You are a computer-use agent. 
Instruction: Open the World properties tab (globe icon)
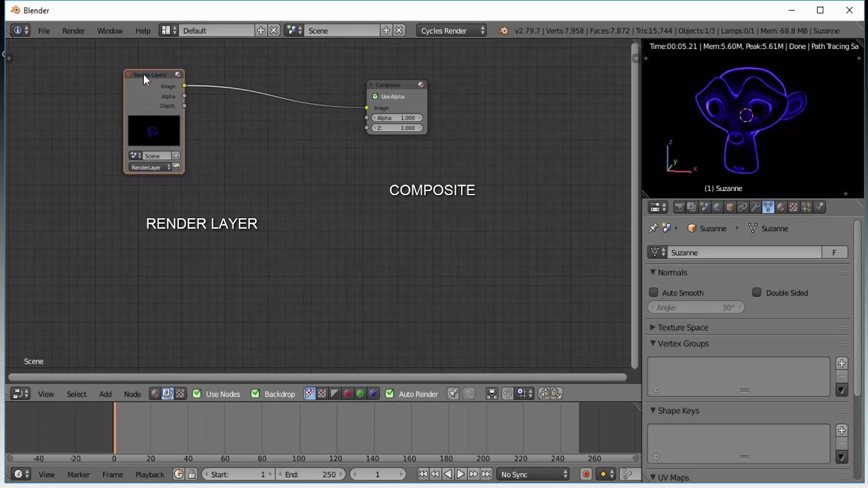[717, 207]
